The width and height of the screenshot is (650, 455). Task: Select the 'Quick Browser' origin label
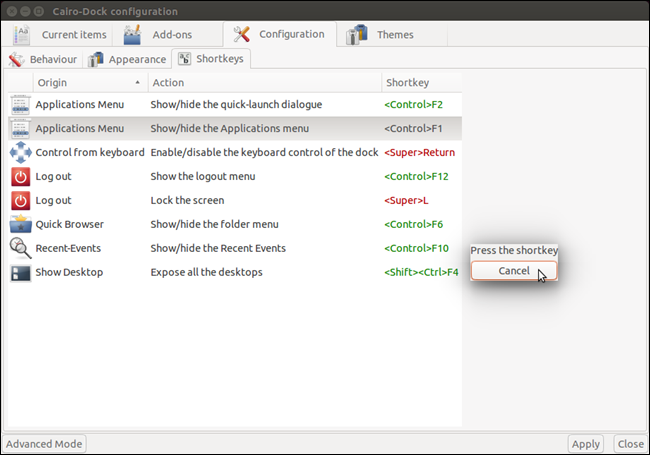tap(70, 224)
